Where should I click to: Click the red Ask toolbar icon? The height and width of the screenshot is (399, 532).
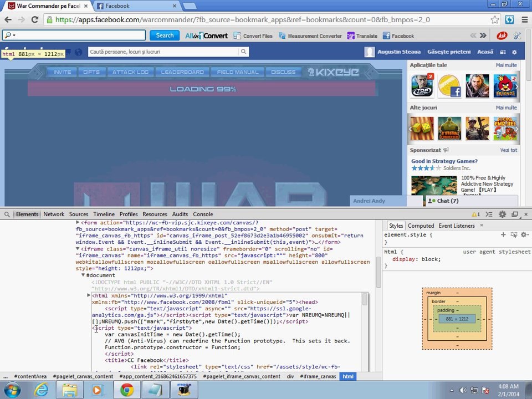[x=502, y=35]
